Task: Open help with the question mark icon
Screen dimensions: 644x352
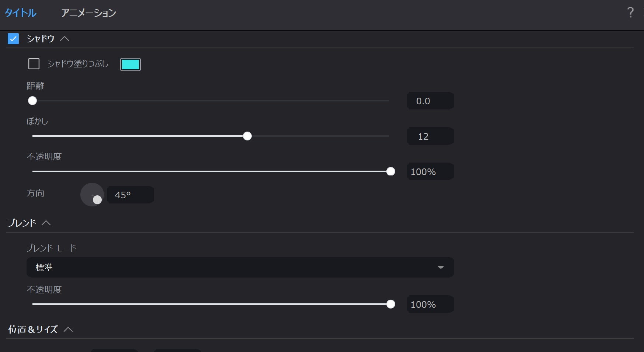Action: coord(630,13)
